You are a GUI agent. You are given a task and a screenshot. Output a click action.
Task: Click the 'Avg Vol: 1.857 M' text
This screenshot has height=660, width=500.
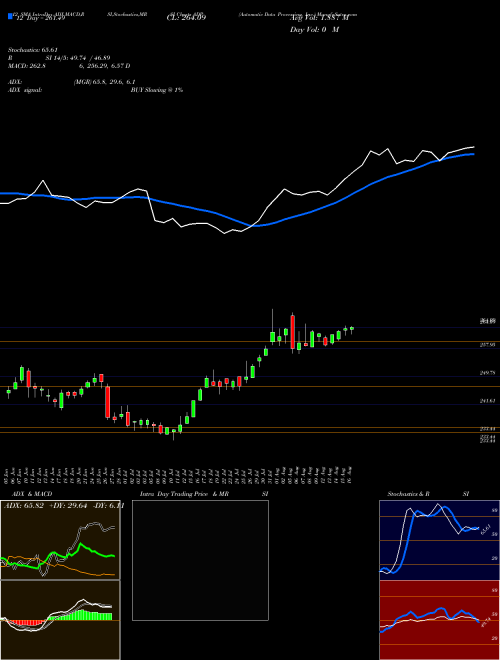[320, 18]
